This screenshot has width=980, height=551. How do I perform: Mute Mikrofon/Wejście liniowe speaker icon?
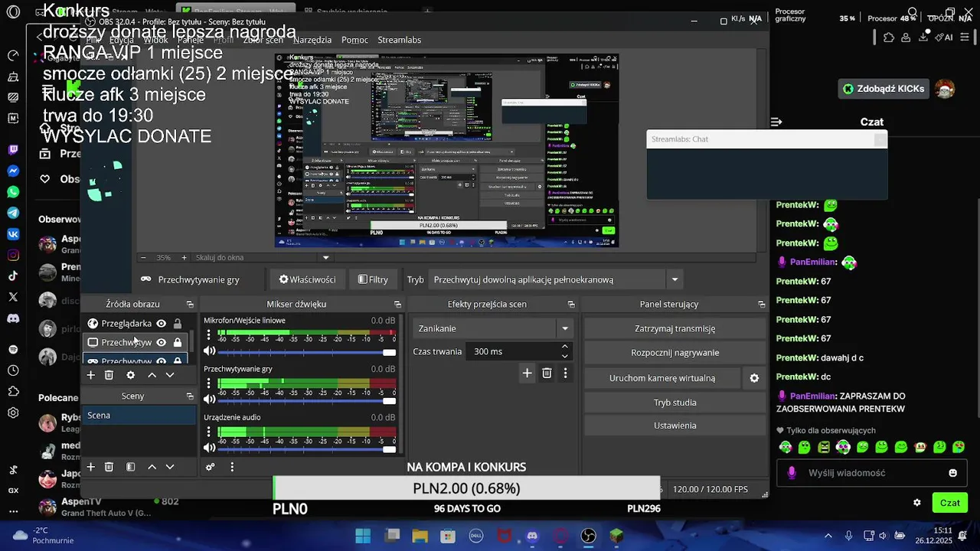[x=209, y=351]
